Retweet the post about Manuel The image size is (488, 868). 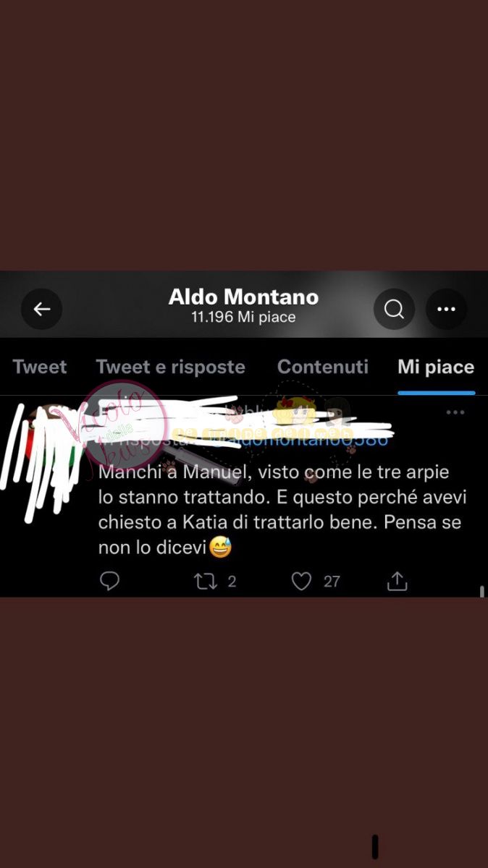tap(206, 581)
